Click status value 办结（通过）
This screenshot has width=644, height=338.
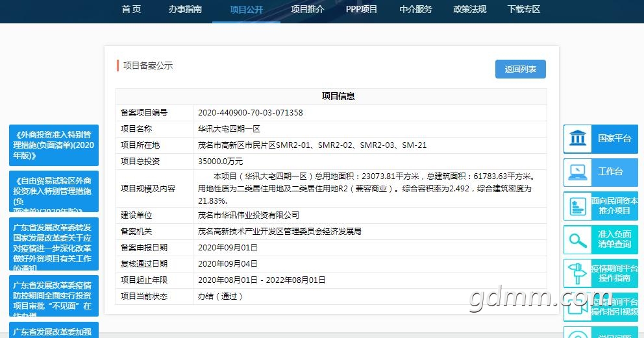coord(220,296)
